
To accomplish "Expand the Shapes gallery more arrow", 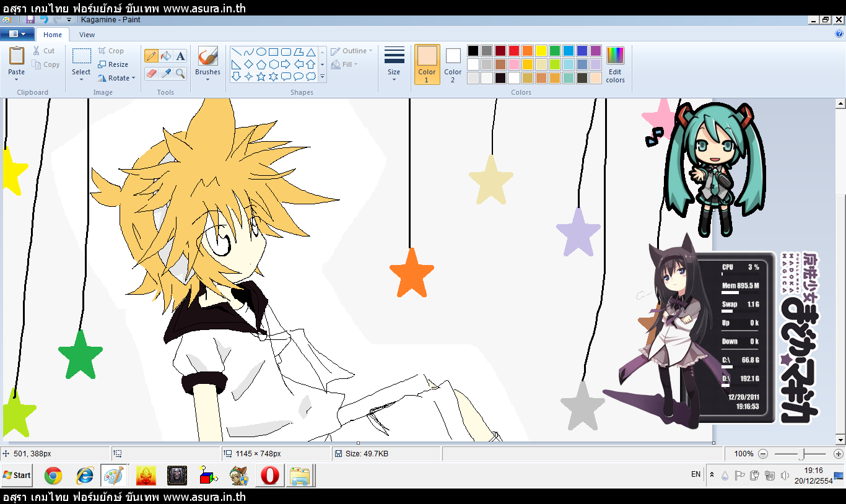I will click(322, 77).
